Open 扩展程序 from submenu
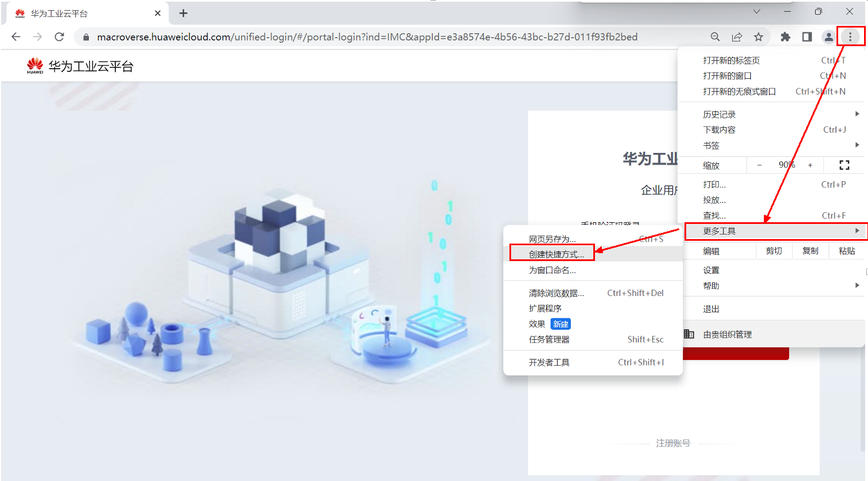The height and width of the screenshot is (481, 868). click(x=593, y=308)
